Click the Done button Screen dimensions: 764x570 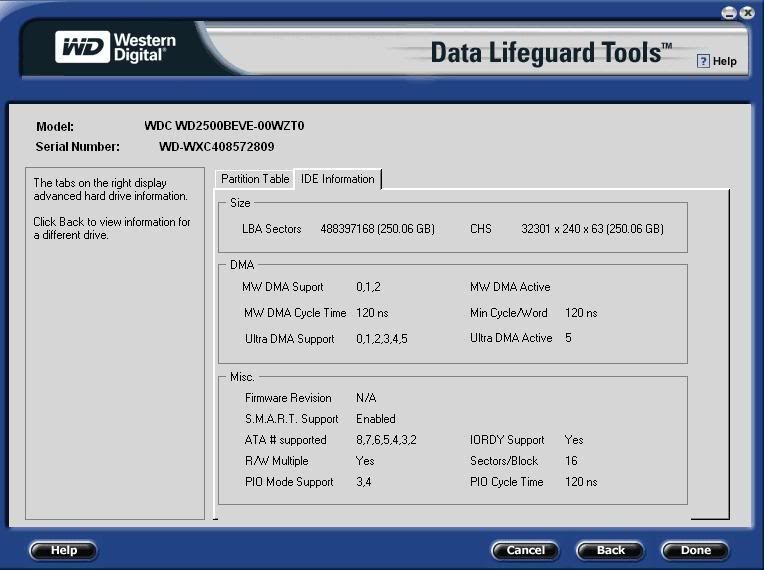[695, 551]
